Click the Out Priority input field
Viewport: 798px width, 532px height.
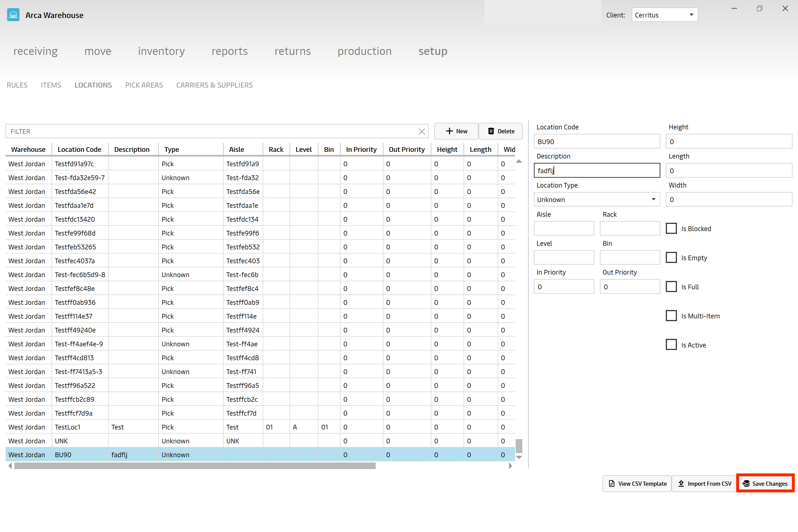click(630, 287)
